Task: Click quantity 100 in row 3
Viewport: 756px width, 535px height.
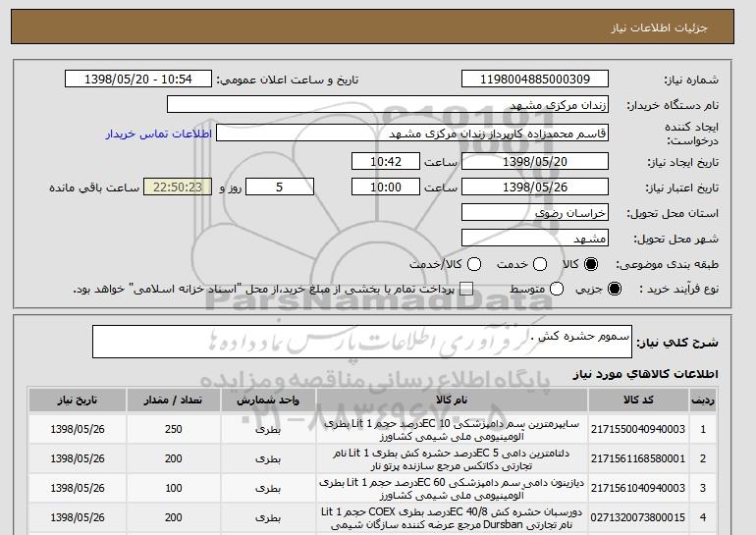Action: point(173,488)
